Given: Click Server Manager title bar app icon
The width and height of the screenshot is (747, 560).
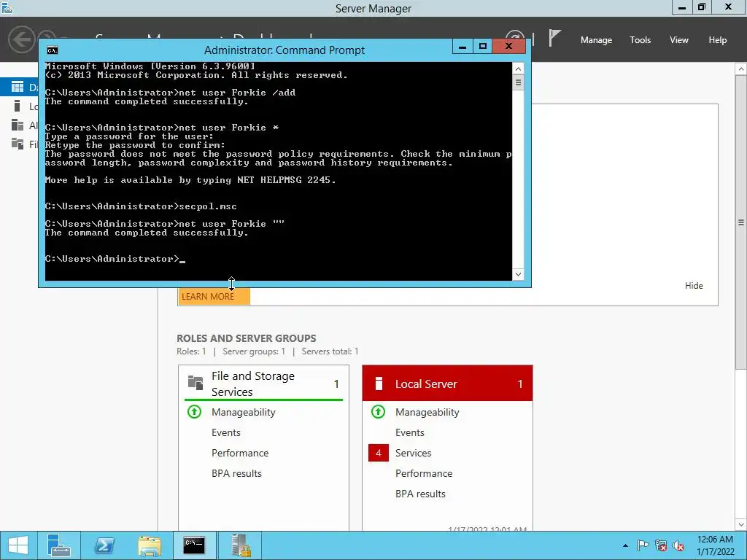Looking at the screenshot, I should (7, 7).
